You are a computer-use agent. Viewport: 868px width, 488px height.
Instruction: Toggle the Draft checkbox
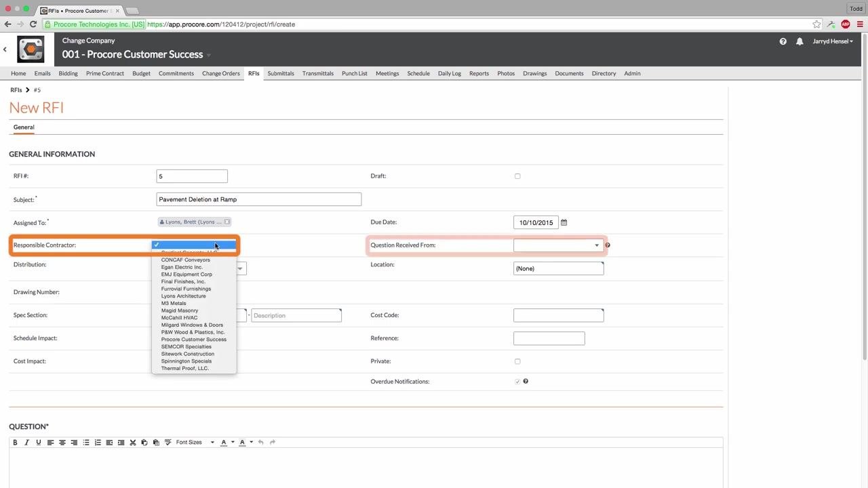517,176
